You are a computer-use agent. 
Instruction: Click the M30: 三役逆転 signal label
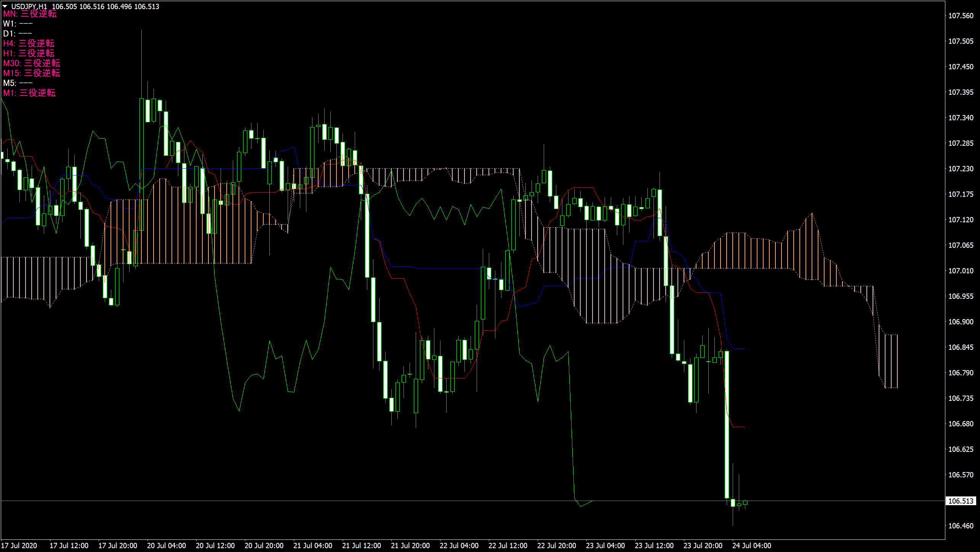pos(32,64)
